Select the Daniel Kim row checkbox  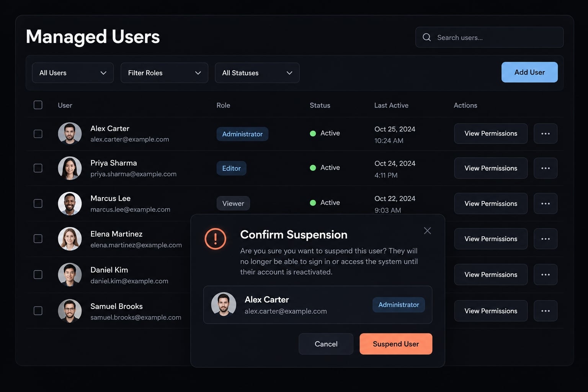[x=38, y=274]
